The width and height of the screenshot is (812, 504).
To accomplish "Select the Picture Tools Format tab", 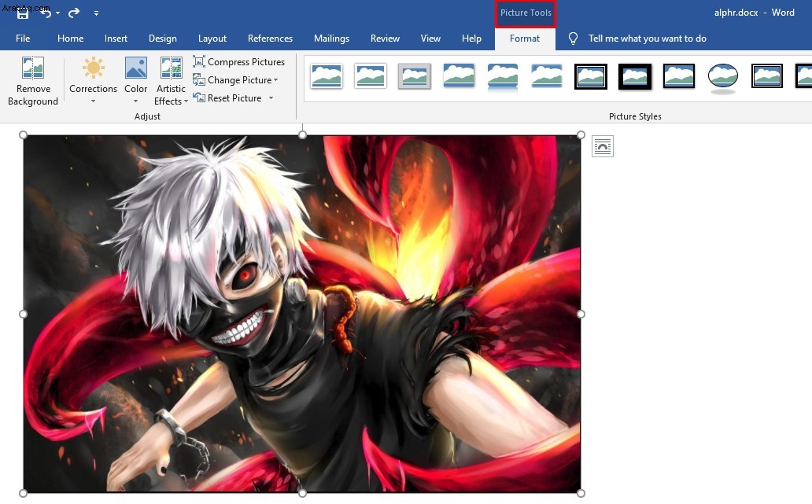I will 525,39.
